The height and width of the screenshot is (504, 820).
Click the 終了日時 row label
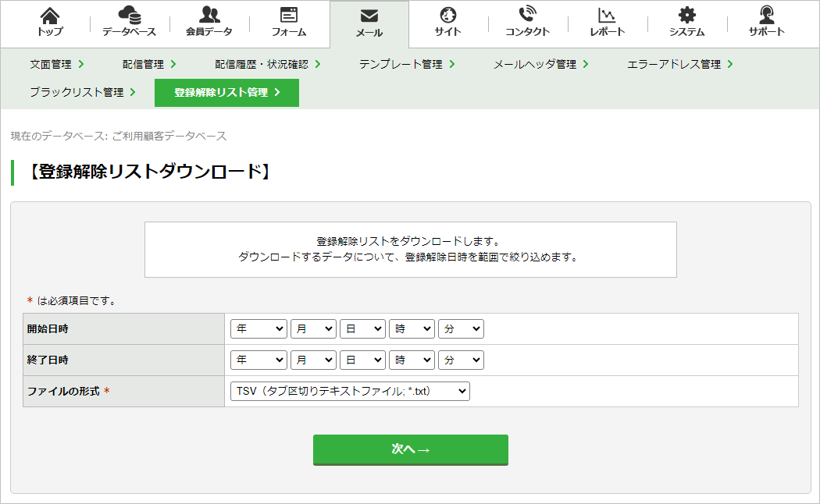48,360
